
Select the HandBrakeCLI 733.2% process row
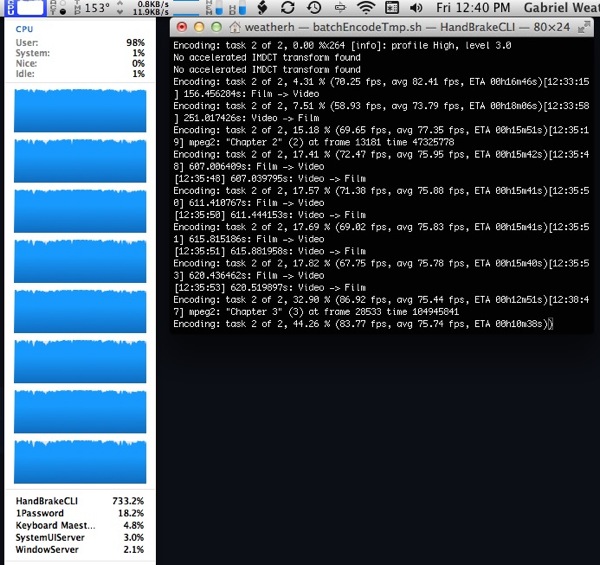click(80, 501)
